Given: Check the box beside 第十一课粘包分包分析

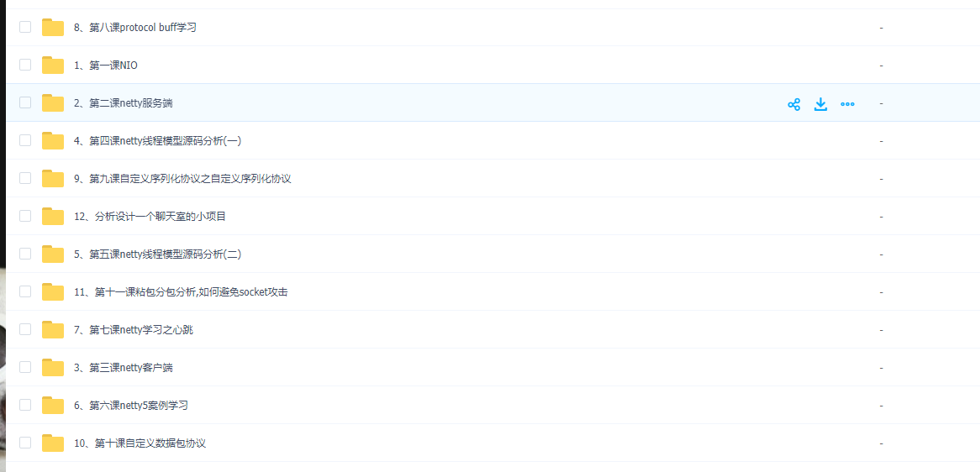Looking at the screenshot, I should pos(25,291).
